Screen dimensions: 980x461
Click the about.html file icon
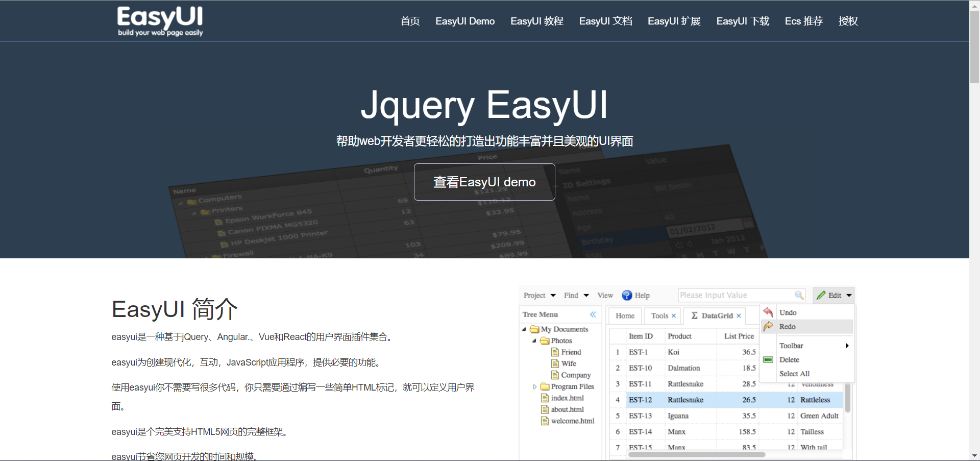545,409
